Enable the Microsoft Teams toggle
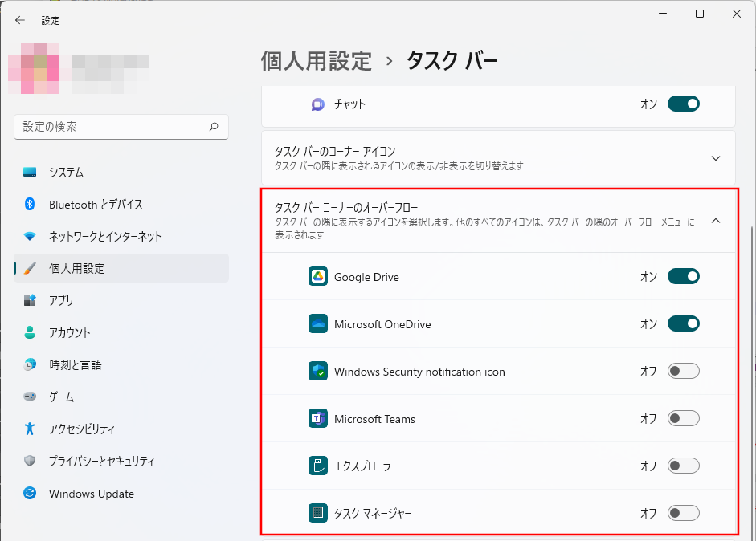This screenshot has height=541, width=756. click(683, 419)
